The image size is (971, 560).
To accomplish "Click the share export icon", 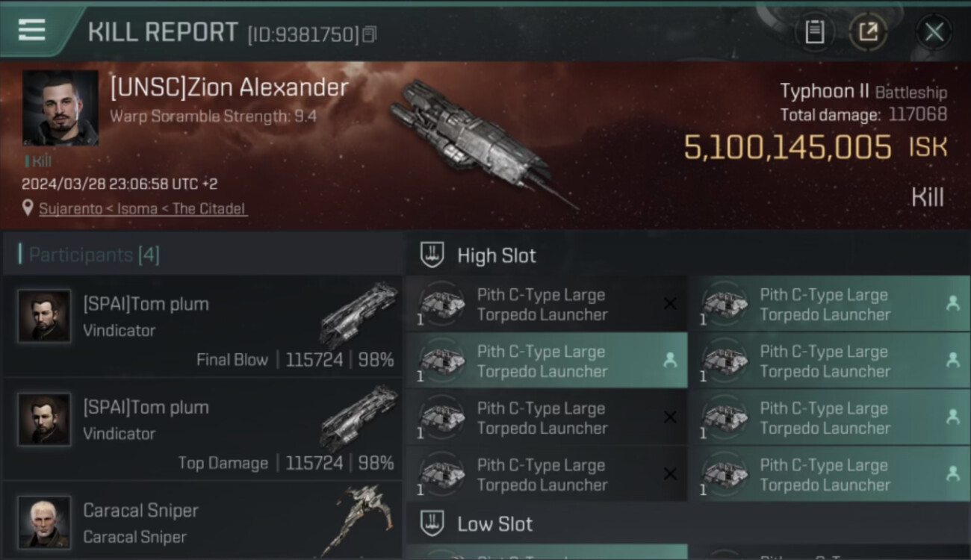I will tap(867, 32).
